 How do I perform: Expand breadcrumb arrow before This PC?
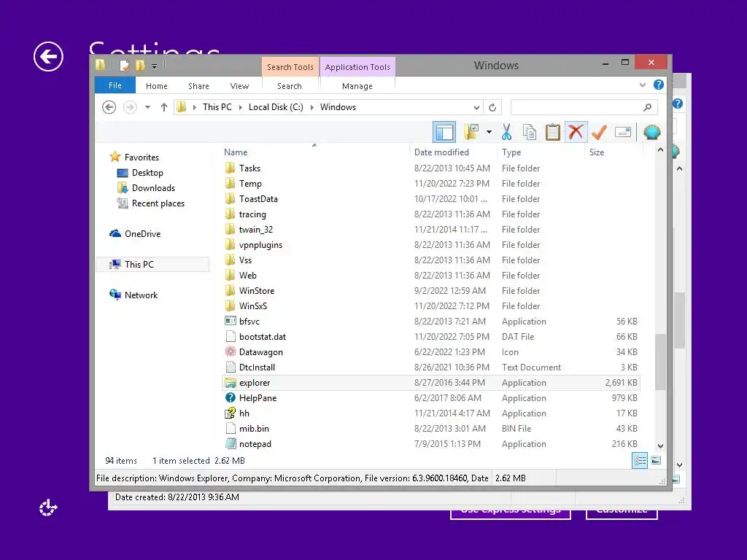[x=194, y=107]
